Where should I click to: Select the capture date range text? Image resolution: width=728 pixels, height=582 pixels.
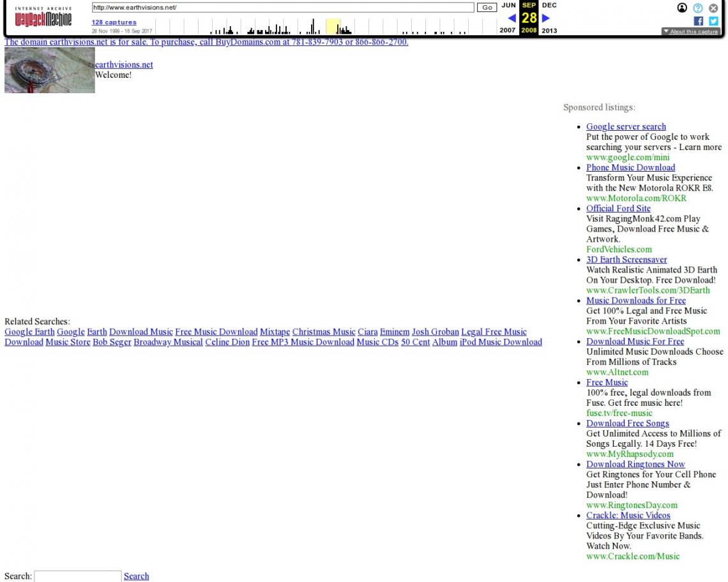tap(121, 31)
